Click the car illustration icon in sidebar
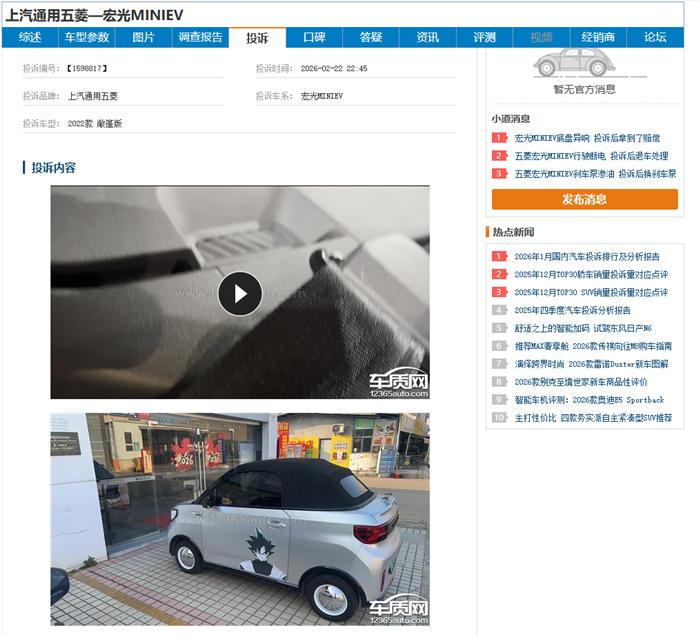Image resolution: width=700 pixels, height=636 pixels. pos(570,62)
